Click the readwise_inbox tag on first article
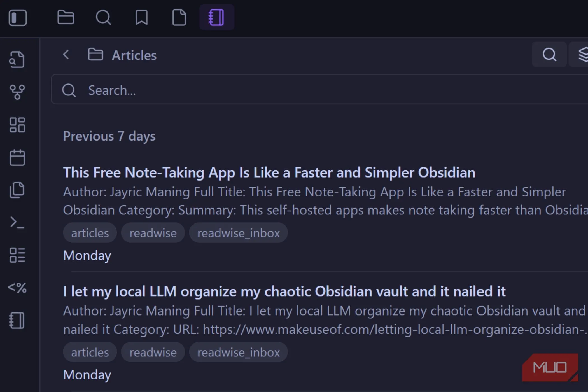The image size is (588, 392). (x=238, y=233)
